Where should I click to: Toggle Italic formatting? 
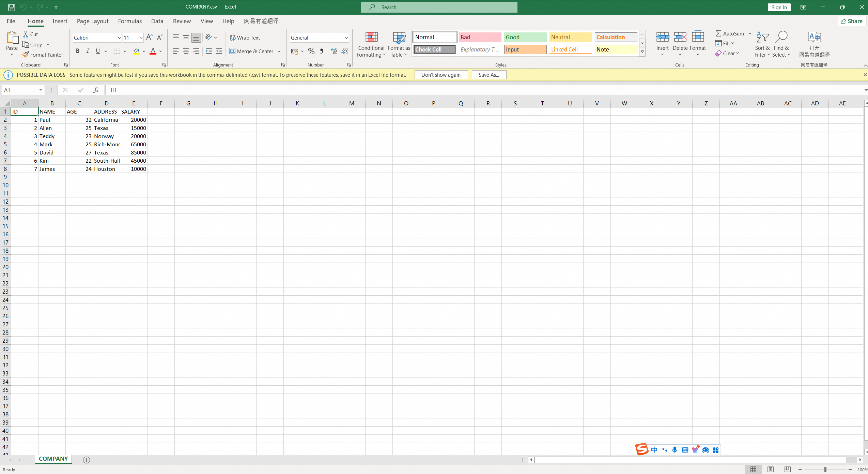click(x=88, y=51)
